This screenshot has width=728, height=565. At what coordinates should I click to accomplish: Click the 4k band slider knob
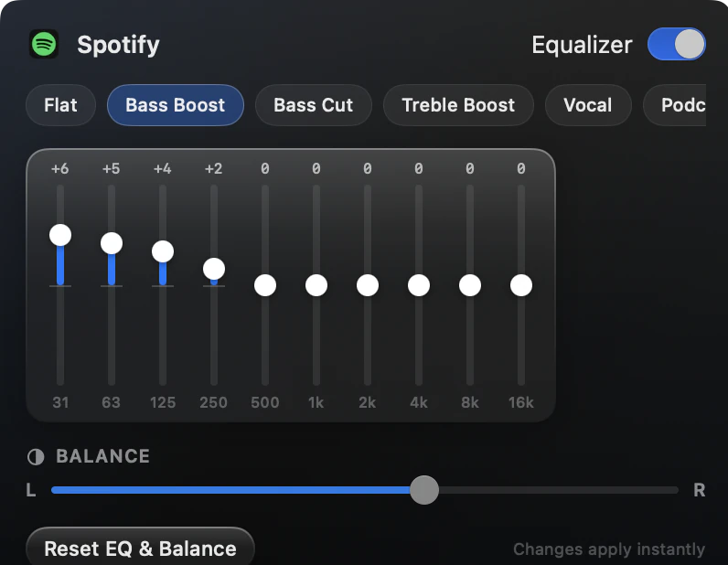[x=419, y=285]
